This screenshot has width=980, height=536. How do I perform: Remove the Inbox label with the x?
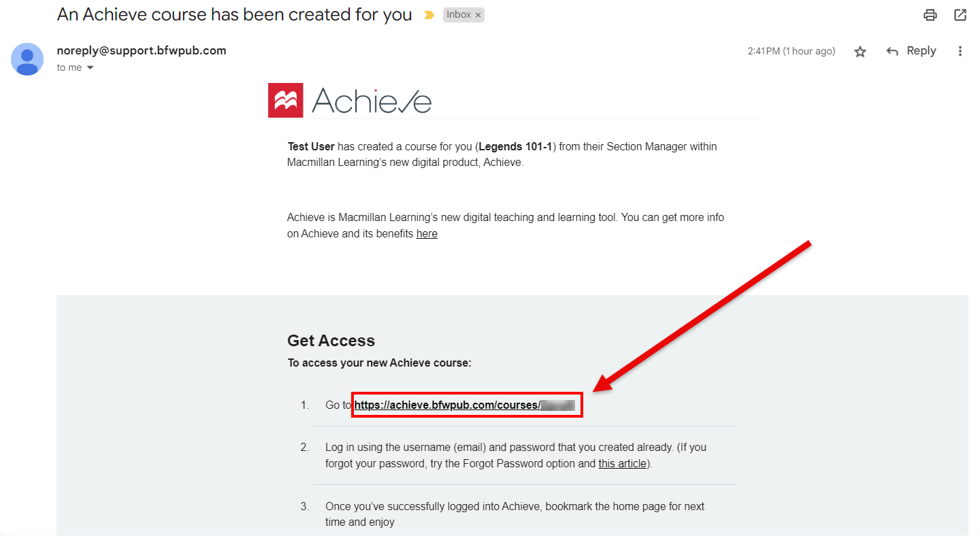pos(478,15)
